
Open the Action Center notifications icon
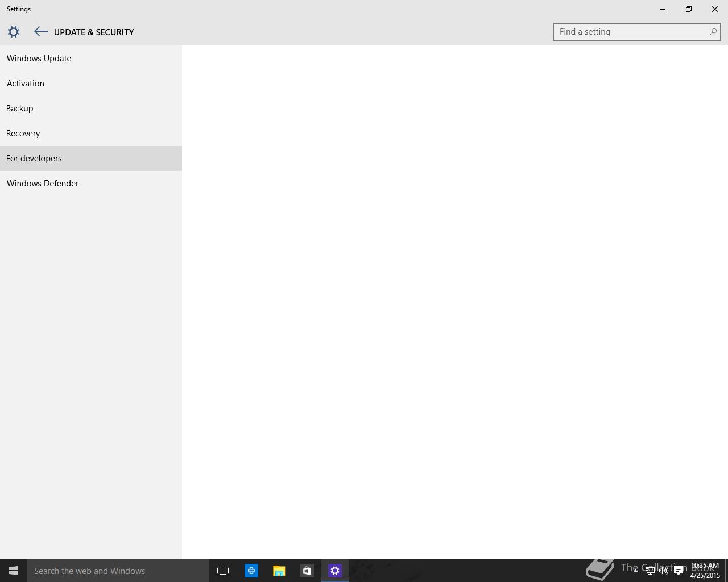[x=679, y=571]
